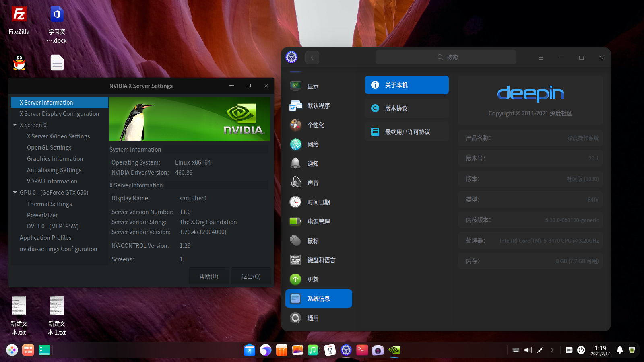Click the Control Center dock icon

pos(346,350)
